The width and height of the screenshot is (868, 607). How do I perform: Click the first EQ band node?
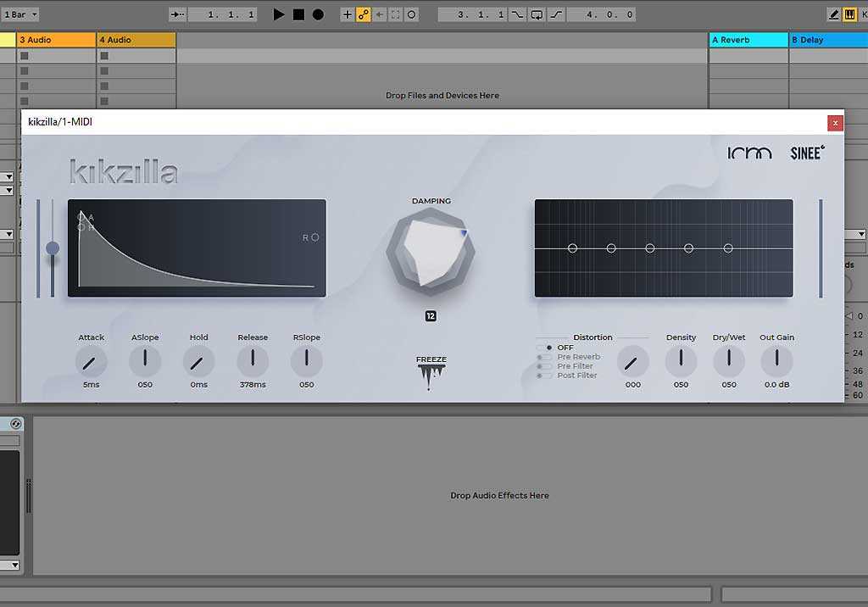(x=572, y=248)
